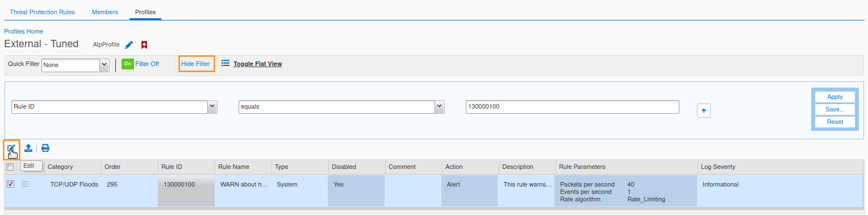
Task: Click the Hide Filter link
Action: tap(195, 64)
